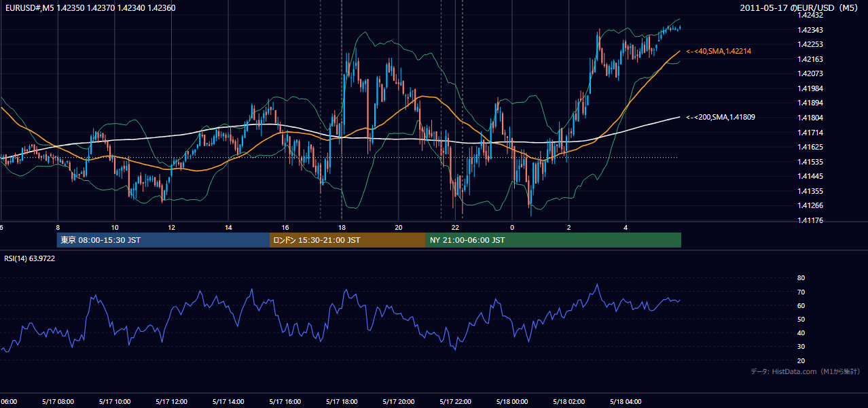This screenshot has width=868, height=408.
Task: Click the 5/17 20:00 time label
Action: (399, 402)
